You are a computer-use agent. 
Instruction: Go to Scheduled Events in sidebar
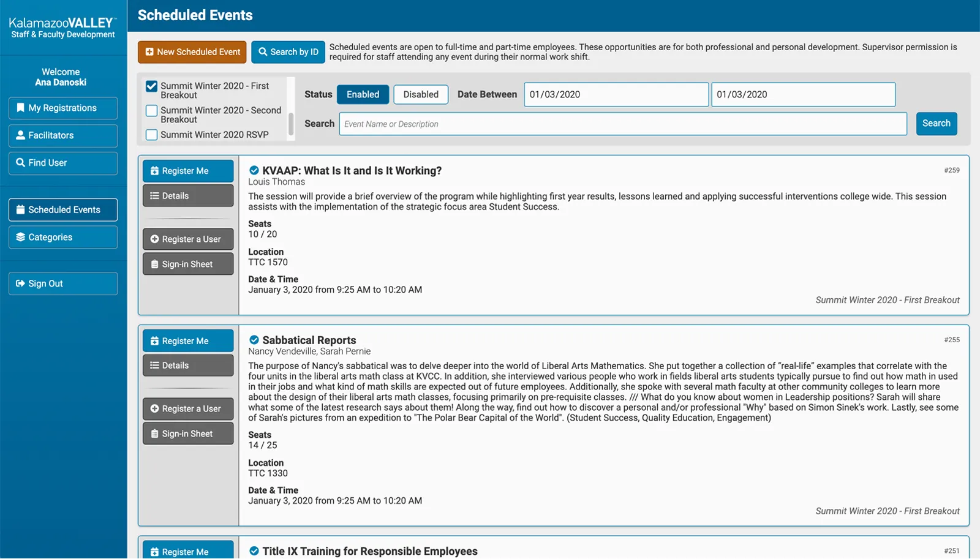(63, 209)
